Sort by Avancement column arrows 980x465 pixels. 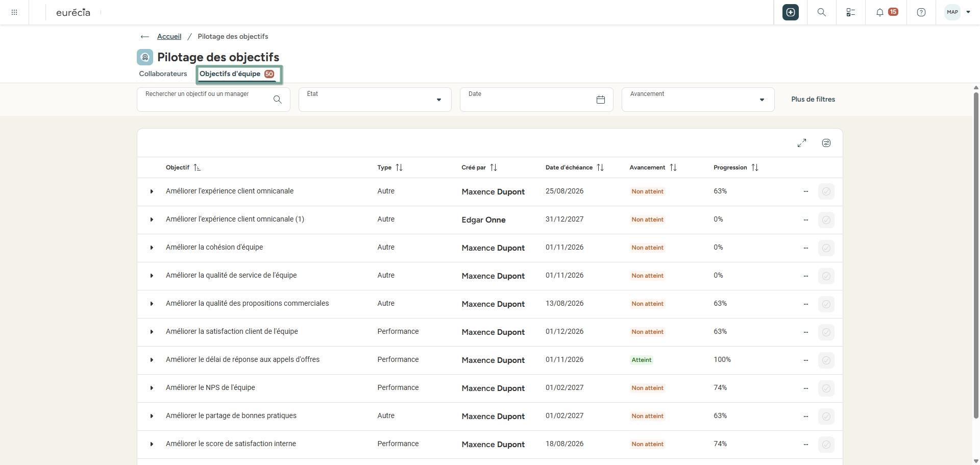(x=673, y=167)
